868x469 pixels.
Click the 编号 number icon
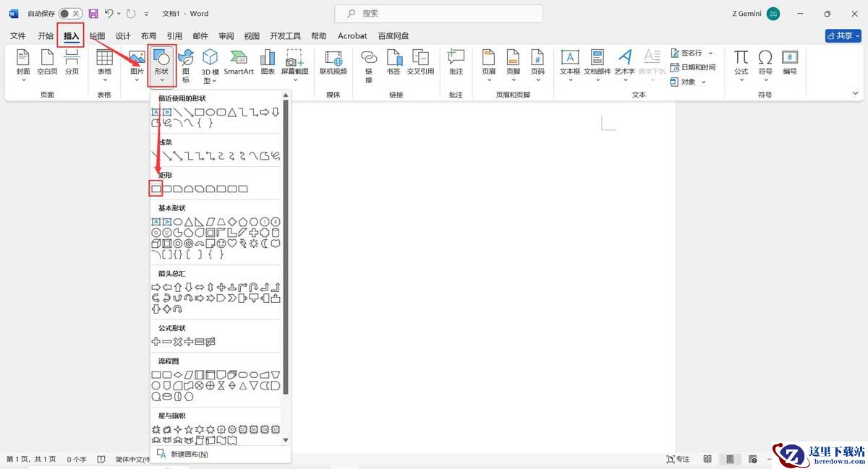(x=790, y=62)
